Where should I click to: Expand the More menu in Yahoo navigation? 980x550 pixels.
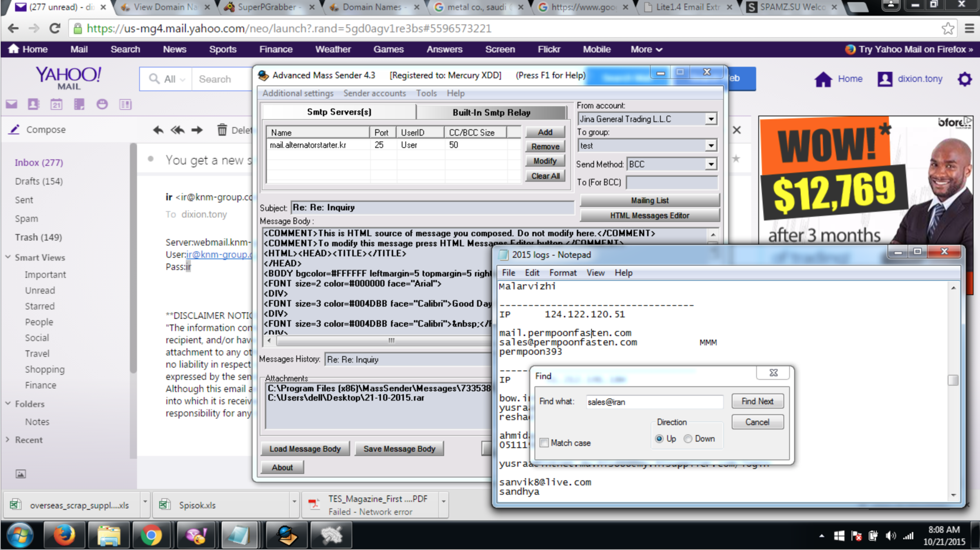coord(646,49)
